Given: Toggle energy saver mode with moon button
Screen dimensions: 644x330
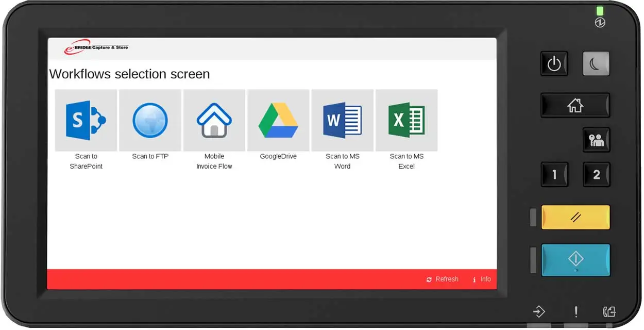Looking at the screenshot, I should coord(596,64).
